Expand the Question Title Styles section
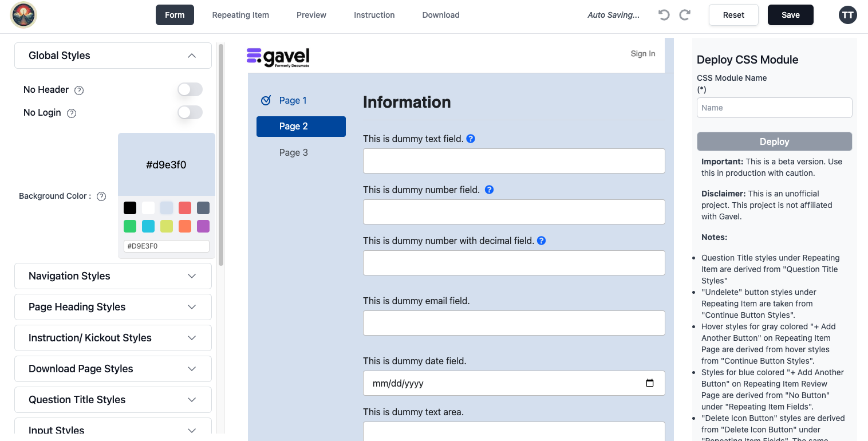The image size is (868, 441). pyautogui.click(x=113, y=400)
